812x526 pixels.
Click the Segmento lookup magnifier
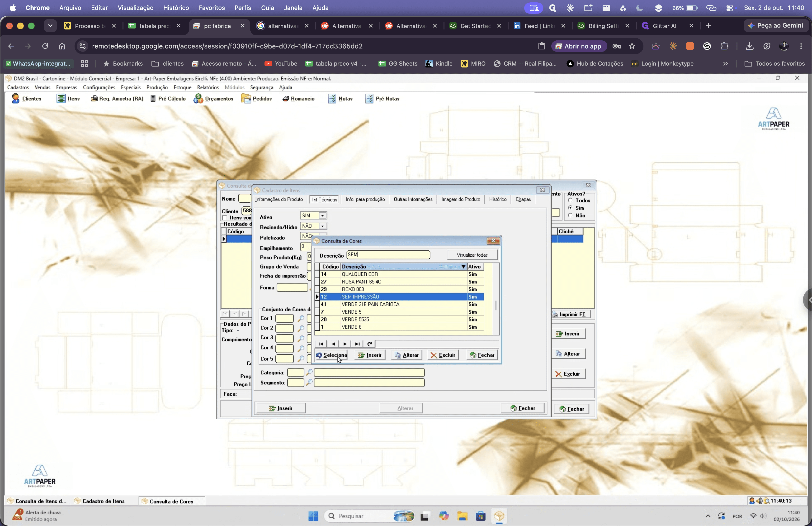click(309, 383)
